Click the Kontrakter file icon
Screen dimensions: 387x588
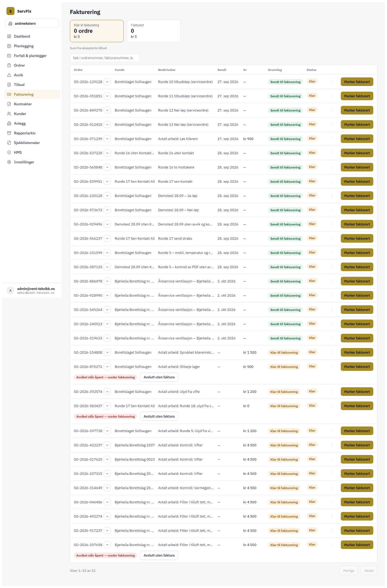[9, 104]
